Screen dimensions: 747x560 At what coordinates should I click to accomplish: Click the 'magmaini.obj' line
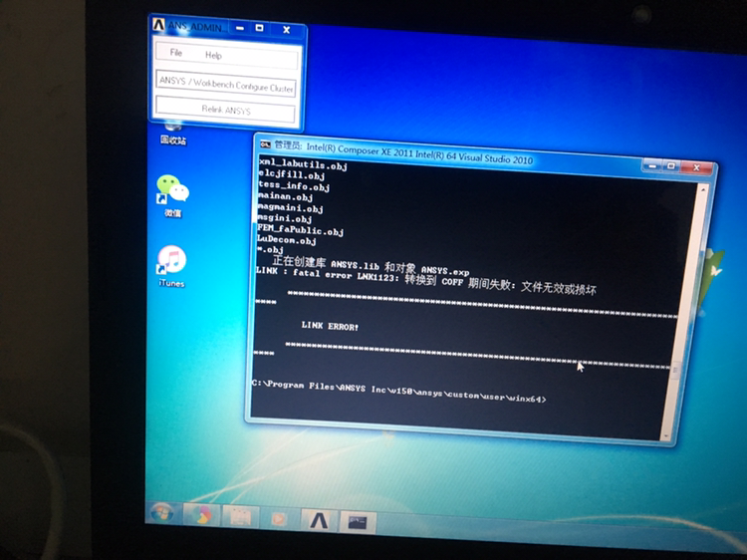pyautogui.click(x=291, y=208)
